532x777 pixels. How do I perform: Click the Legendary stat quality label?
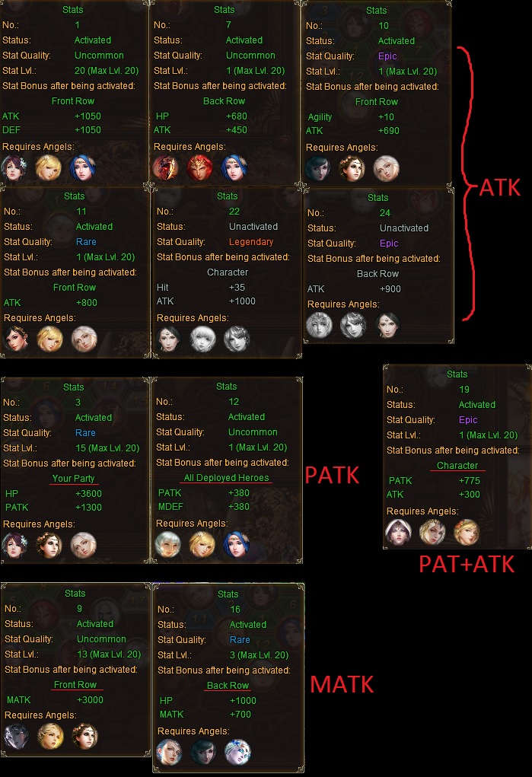(251, 242)
